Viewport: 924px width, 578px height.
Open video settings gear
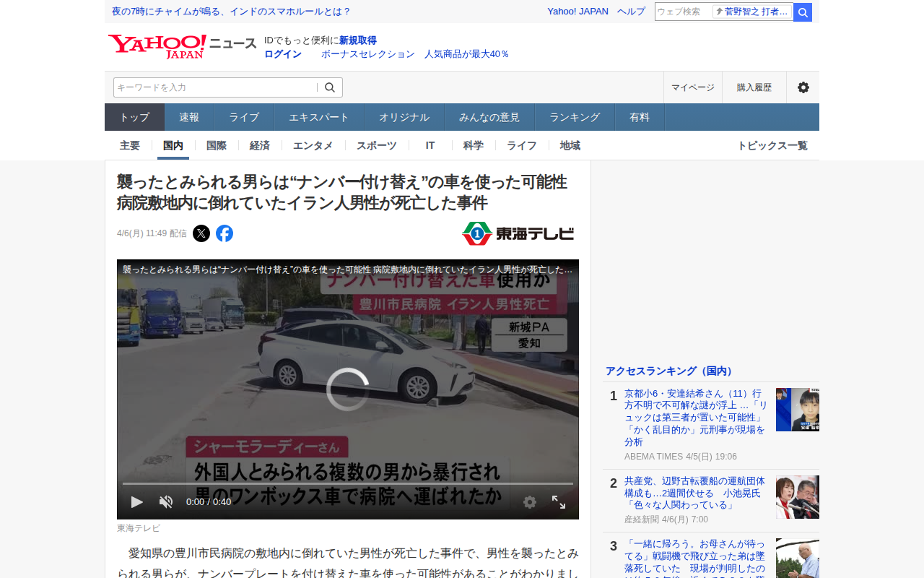pyautogui.click(x=530, y=501)
